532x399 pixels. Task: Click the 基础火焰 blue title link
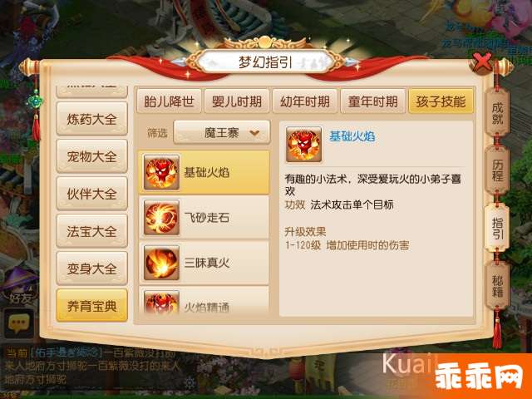tap(352, 136)
